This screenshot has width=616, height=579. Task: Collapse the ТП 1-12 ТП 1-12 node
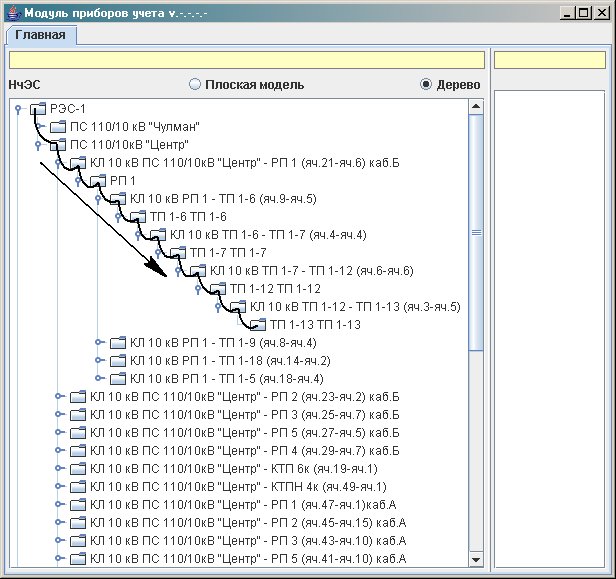click(x=198, y=289)
